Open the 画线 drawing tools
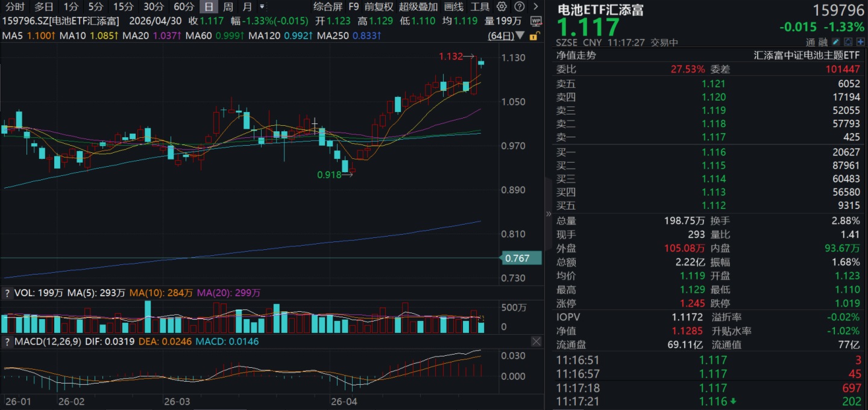 pos(453,7)
